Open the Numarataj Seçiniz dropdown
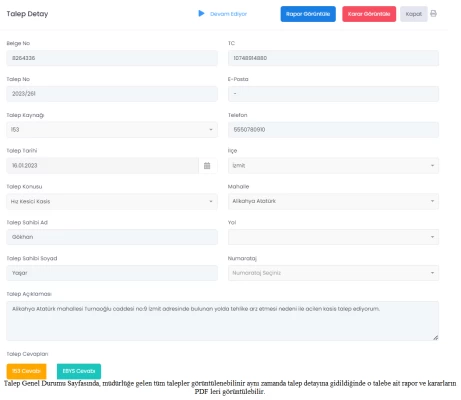The height and width of the screenshot is (400, 461). [333, 273]
